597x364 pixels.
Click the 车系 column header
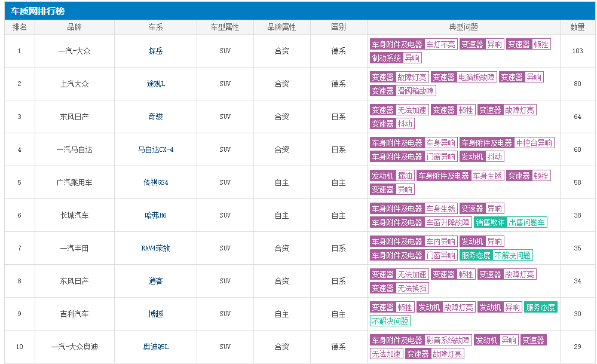[155, 27]
